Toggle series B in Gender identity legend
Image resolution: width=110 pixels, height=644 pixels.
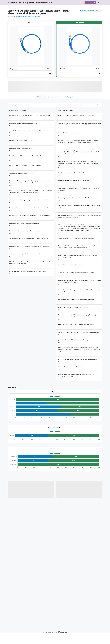(x=58, y=453)
